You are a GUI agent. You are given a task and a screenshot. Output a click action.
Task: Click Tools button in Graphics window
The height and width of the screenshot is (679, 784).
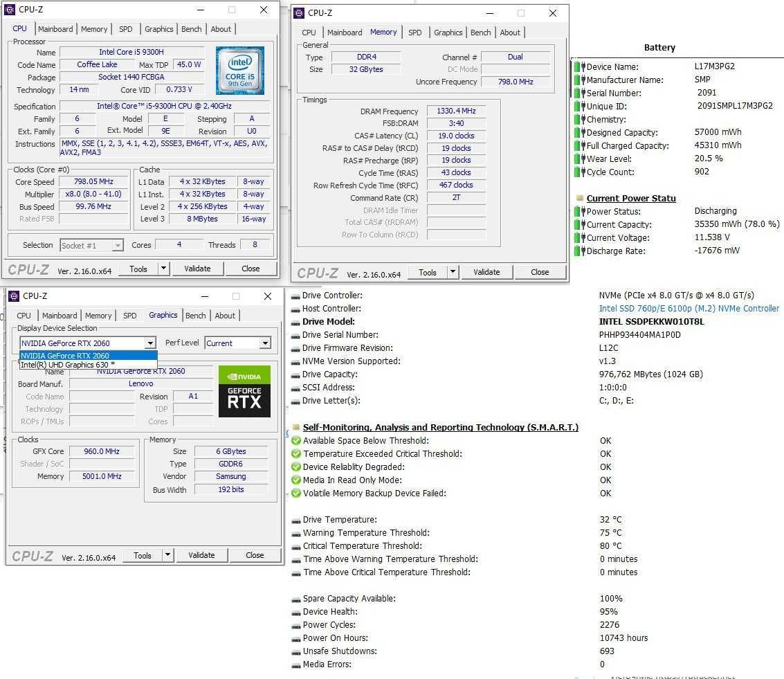[x=143, y=555]
